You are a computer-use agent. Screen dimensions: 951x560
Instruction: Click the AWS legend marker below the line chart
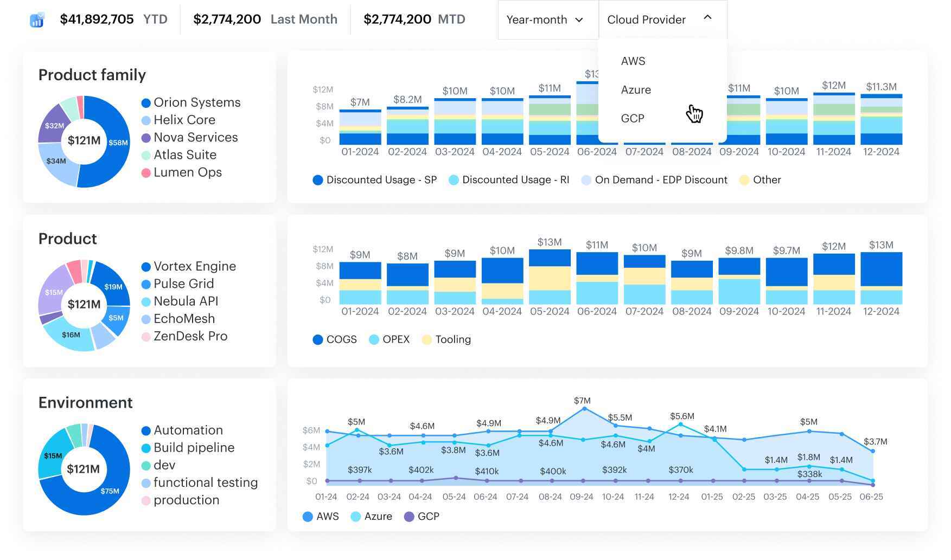point(308,517)
